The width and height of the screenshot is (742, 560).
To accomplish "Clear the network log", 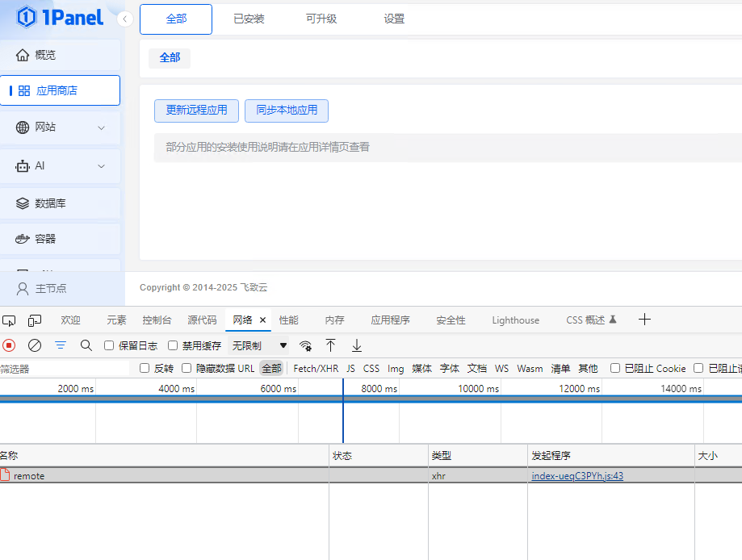I will coord(35,345).
